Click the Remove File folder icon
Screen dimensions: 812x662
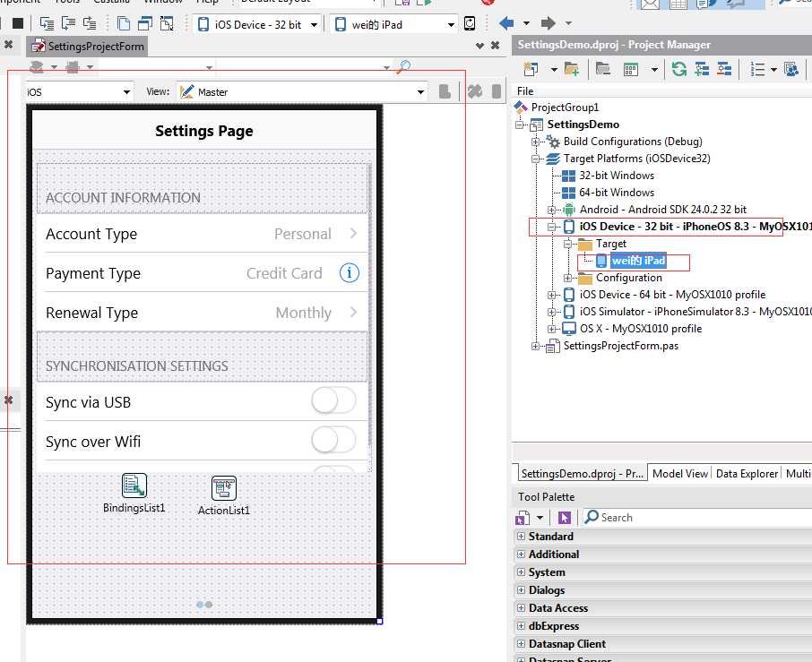tap(603, 69)
